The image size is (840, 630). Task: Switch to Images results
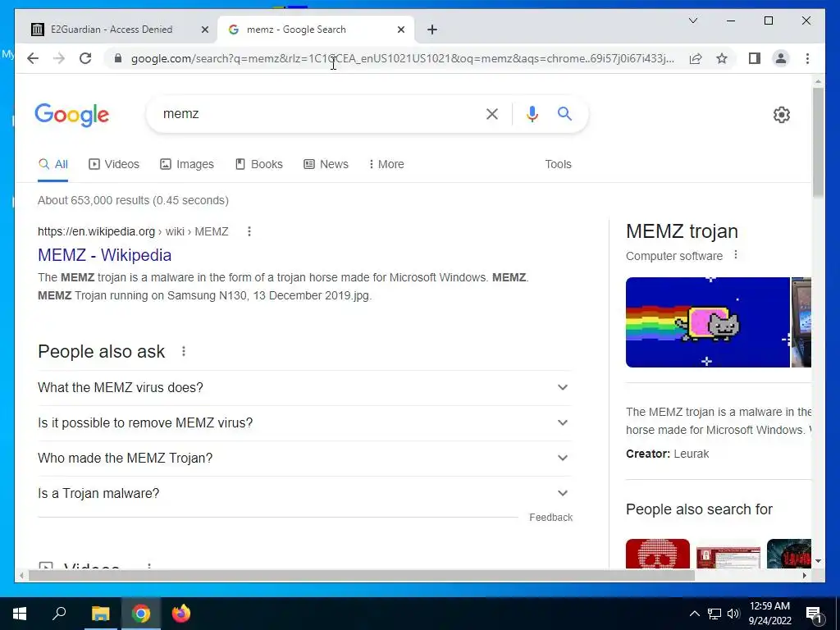pyautogui.click(x=187, y=164)
